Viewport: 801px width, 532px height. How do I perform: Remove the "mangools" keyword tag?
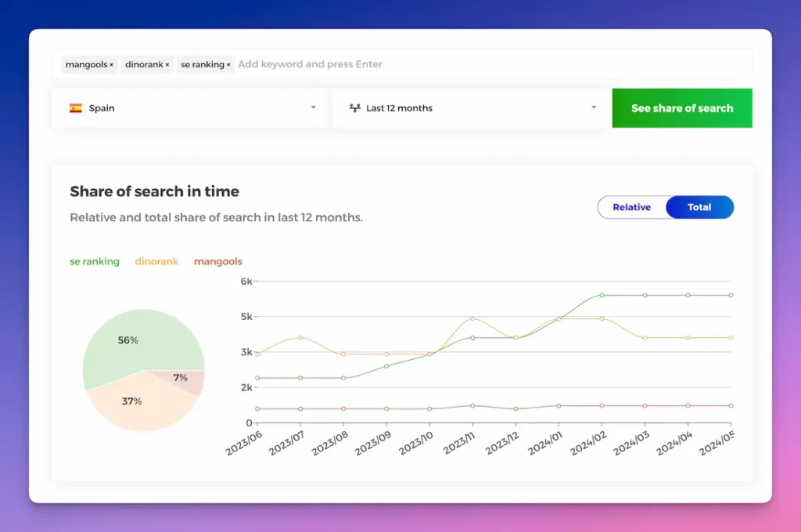coord(112,64)
